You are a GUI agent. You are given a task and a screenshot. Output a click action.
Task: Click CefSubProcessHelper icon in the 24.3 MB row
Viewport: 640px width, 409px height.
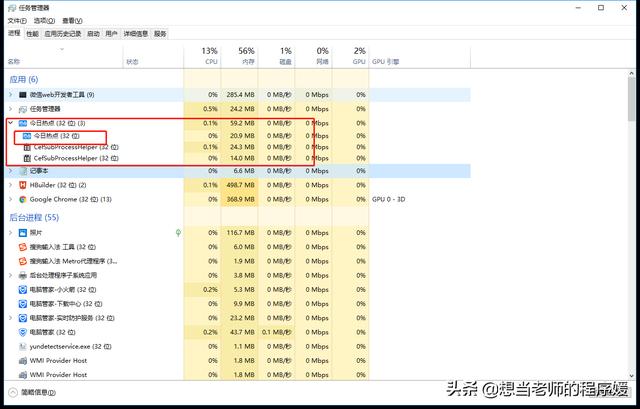pyautogui.click(x=27, y=147)
